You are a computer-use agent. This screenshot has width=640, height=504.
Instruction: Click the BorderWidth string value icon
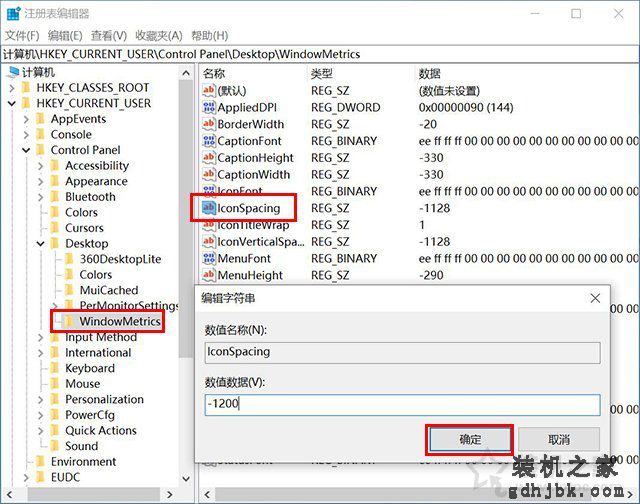point(209,124)
